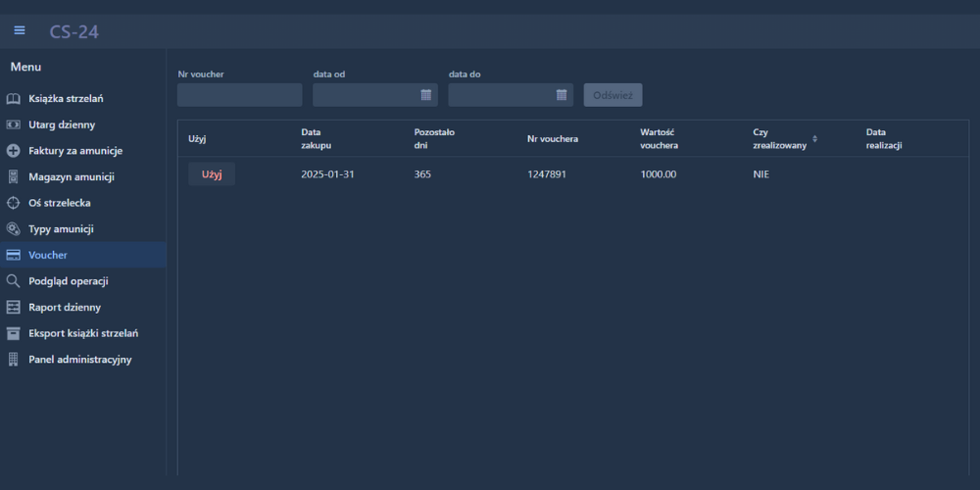The height and width of the screenshot is (490, 980).
Task: Click the Faktury za amunicje plus icon
Action: [13, 151]
